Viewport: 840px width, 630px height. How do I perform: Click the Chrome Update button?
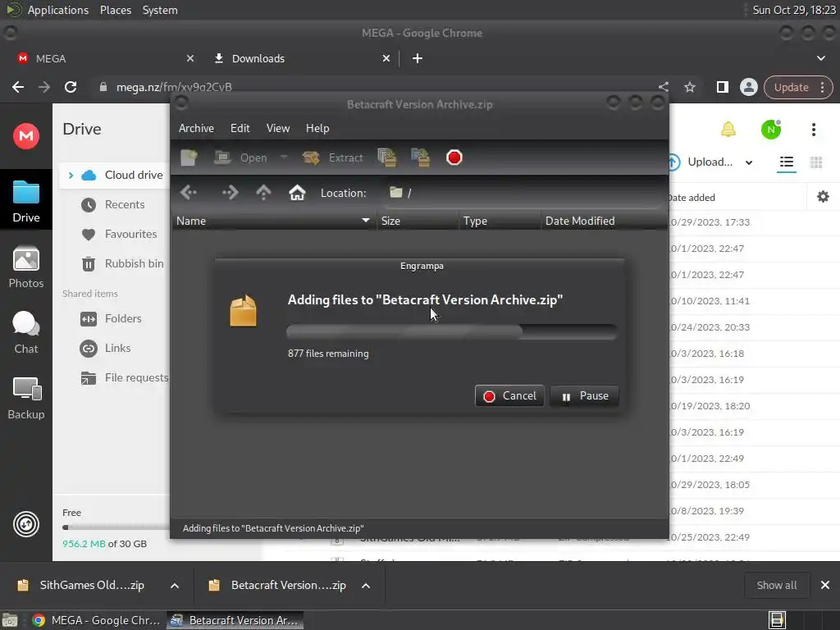(798, 87)
